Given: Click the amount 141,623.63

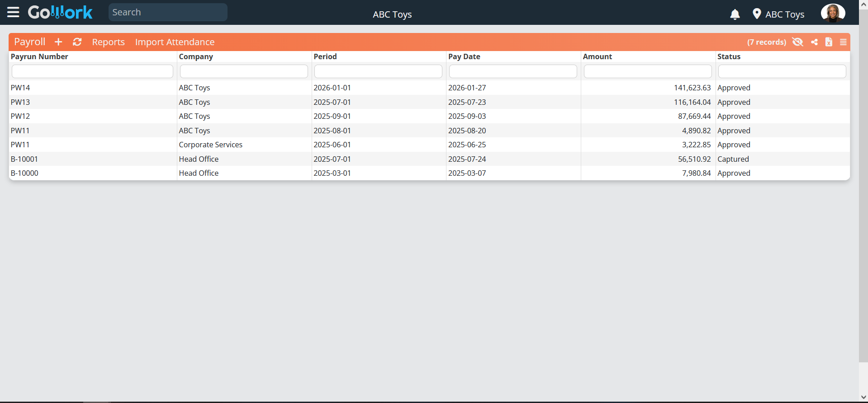Looking at the screenshot, I should (x=692, y=88).
